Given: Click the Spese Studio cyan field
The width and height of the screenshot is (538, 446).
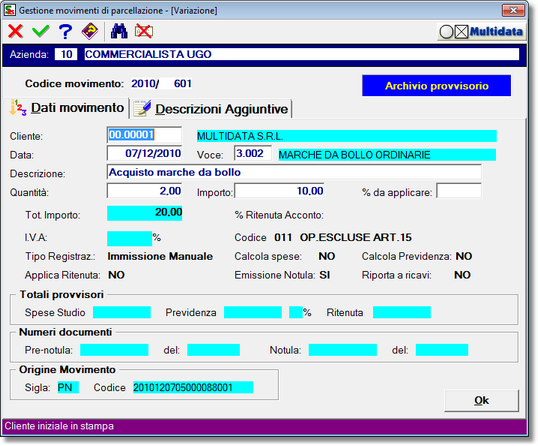Looking at the screenshot, I should click(x=122, y=312).
